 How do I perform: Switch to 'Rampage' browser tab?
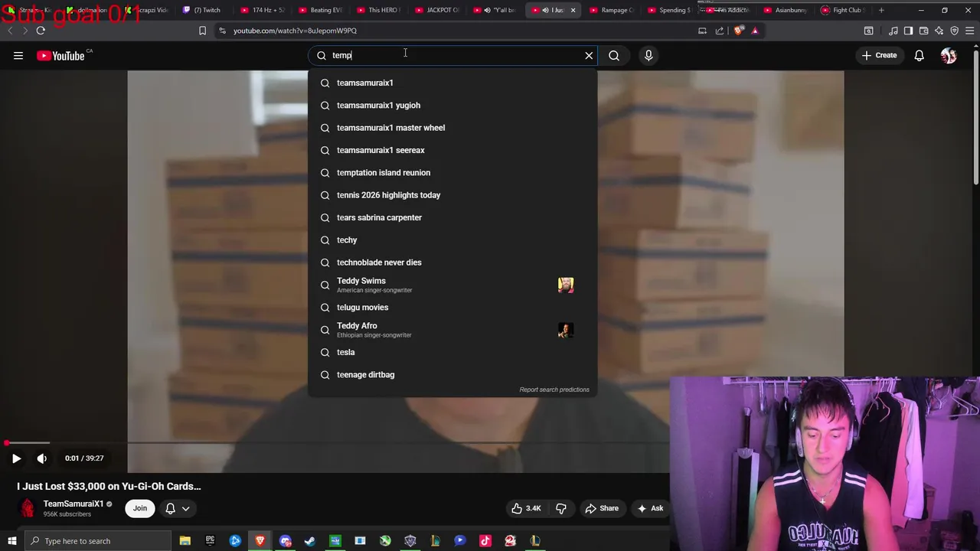[x=612, y=10]
